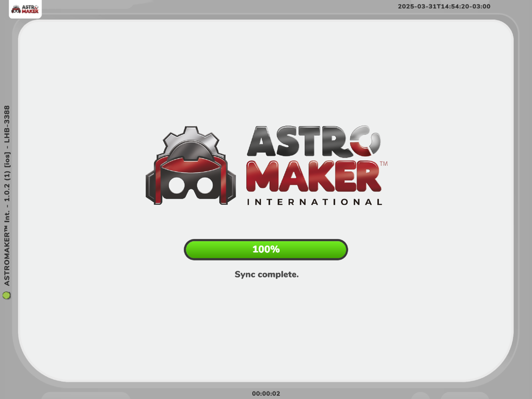Click the 'Sync complete.' status message

point(267,274)
